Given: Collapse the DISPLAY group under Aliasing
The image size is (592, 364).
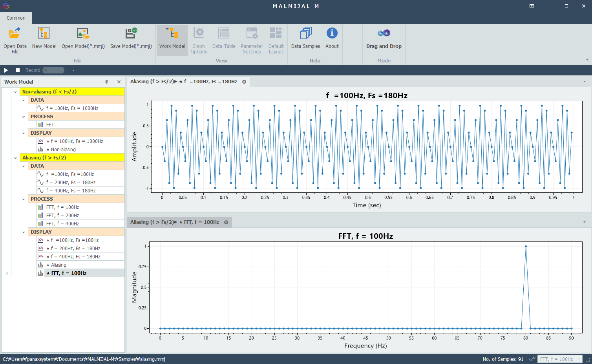Looking at the screenshot, I should coord(24,232).
